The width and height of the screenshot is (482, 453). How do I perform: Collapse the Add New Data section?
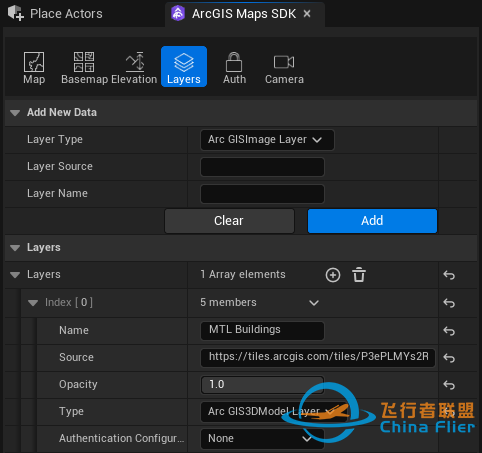[15, 113]
